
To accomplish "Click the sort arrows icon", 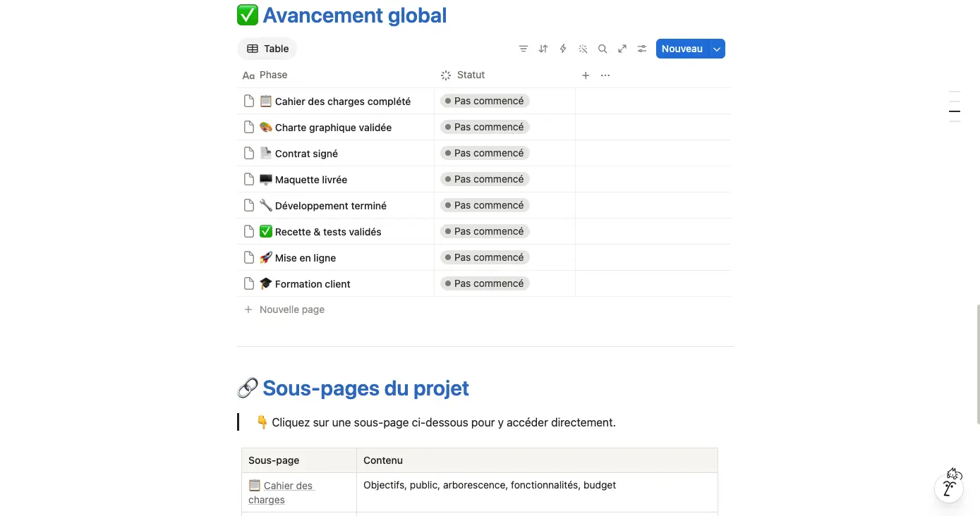I will click(543, 49).
